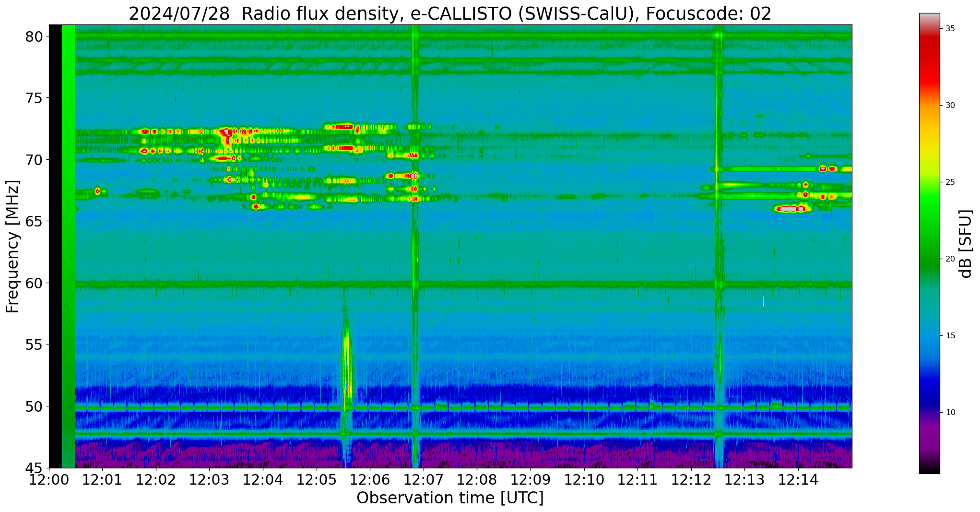Click the colorbar 30 dB tick label

click(950, 106)
